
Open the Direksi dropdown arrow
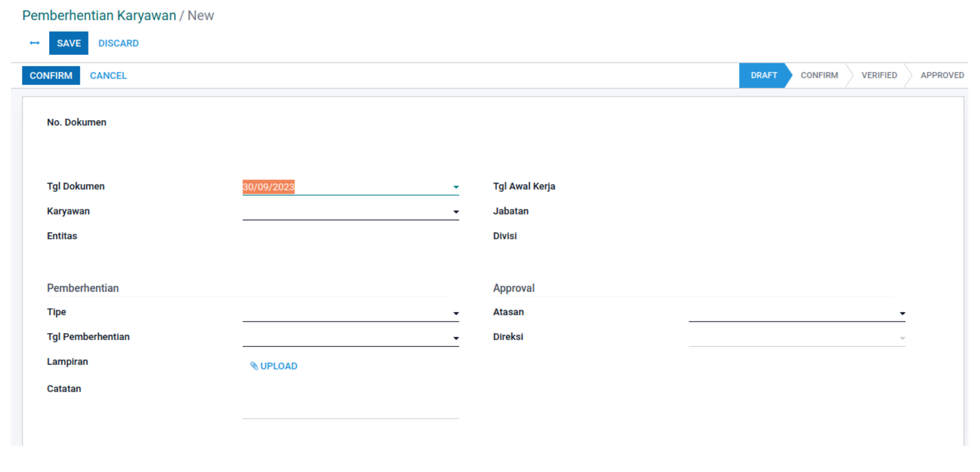[902, 338]
